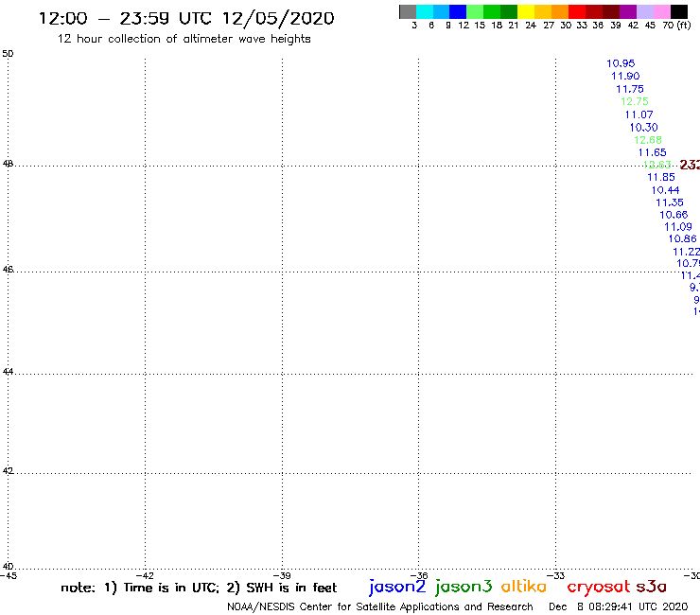Click the dark blue swatch in the color bar
The image size is (700, 615).
pyautogui.click(x=458, y=11)
